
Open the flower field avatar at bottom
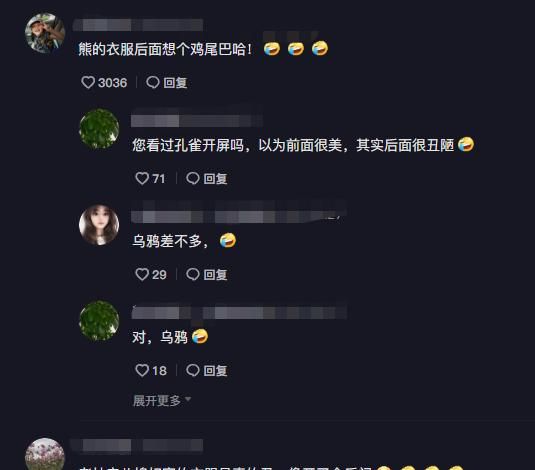click(45, 454)
